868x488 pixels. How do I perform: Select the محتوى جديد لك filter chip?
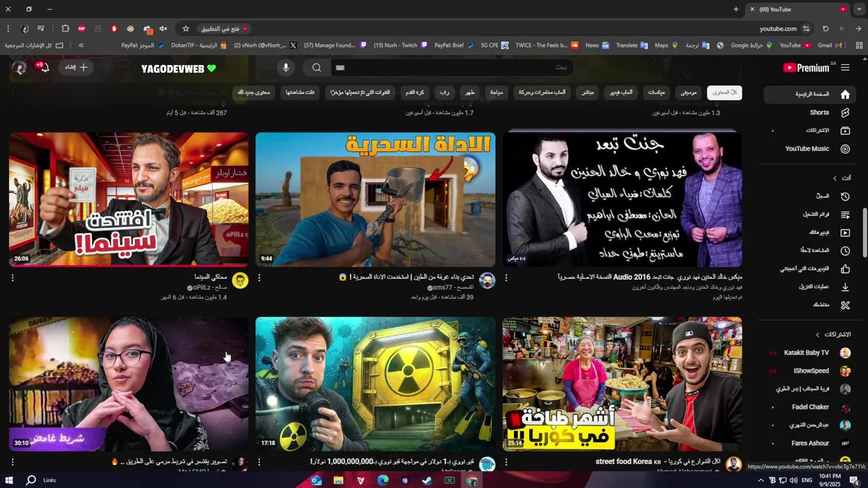pos(254,92)
